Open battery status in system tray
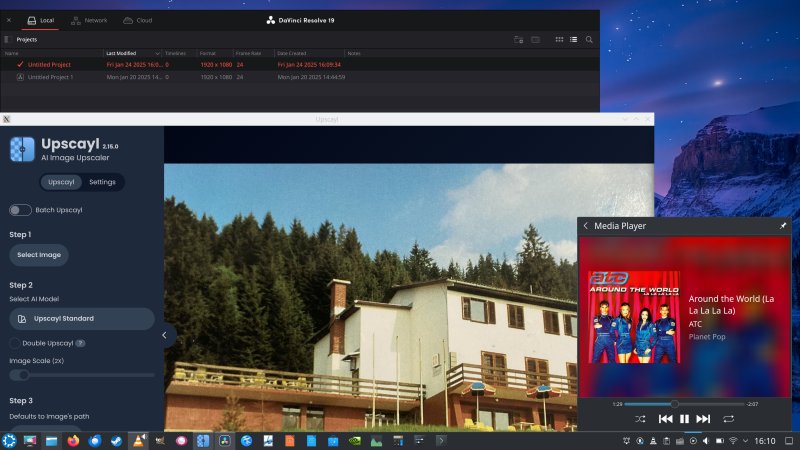800x450 pixels. [719, 441]
